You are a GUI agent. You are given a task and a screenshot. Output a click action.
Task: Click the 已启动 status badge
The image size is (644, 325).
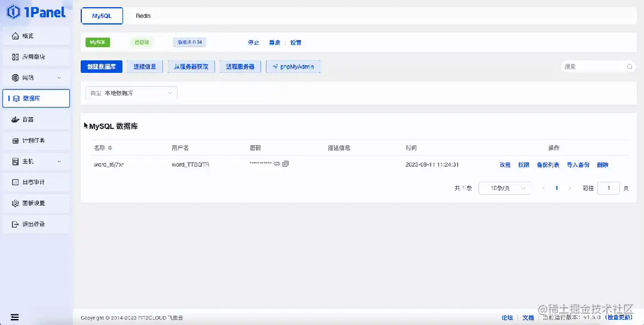tap(142, 42)
